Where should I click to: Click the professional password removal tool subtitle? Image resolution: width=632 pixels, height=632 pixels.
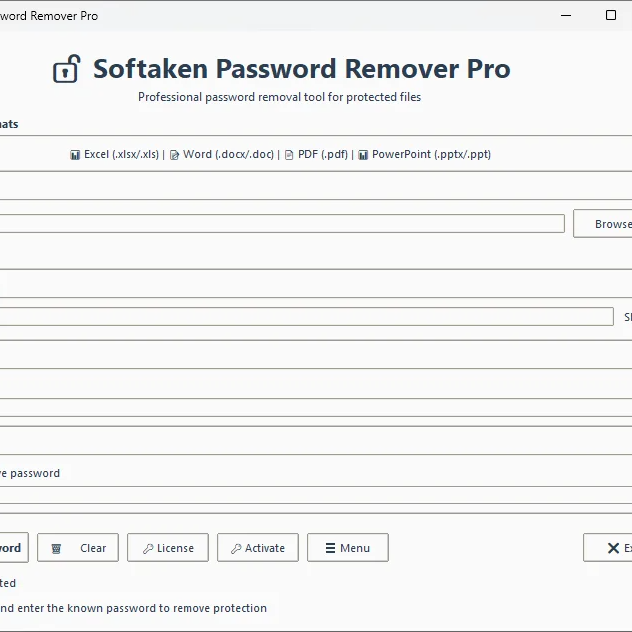[279, 97]
